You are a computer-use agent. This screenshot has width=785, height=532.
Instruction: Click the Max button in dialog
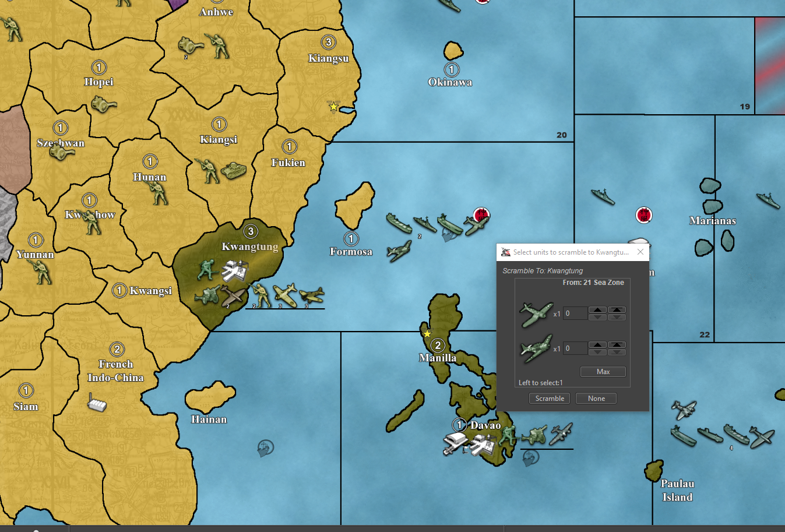(603, 372)
